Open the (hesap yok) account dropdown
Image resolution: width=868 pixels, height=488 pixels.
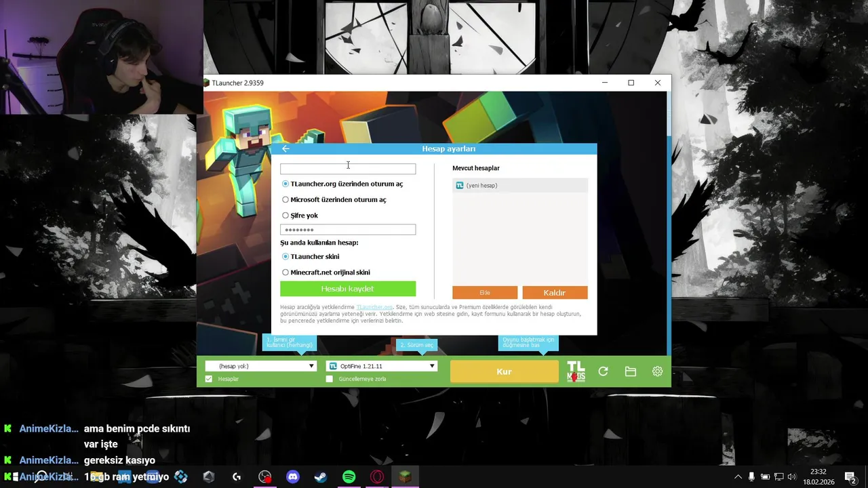coord(261,366)
